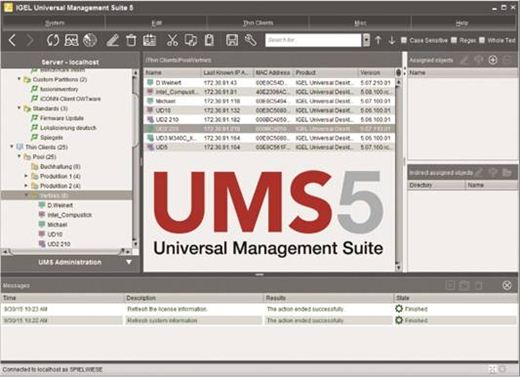The width and height of the screenshot is (520, 377).
Task: Collapse the Thin Clients node
Action: click(x=12, y=147)
